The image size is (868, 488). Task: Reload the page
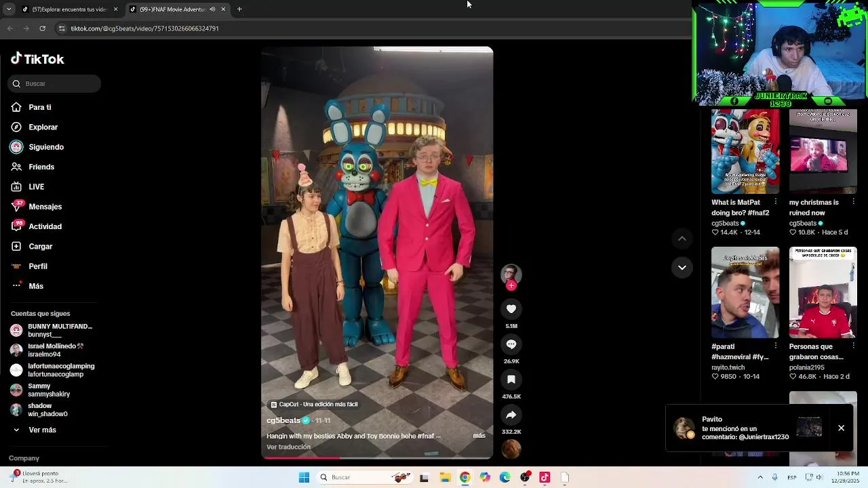click(42, 28)
